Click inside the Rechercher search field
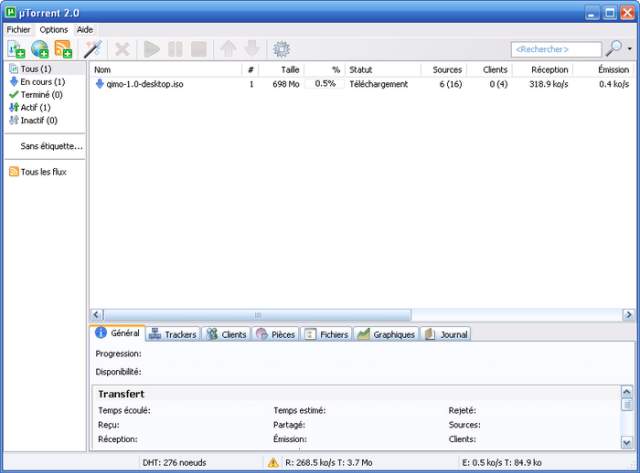This screenshot has width=640, height=473. coord(555,49)
